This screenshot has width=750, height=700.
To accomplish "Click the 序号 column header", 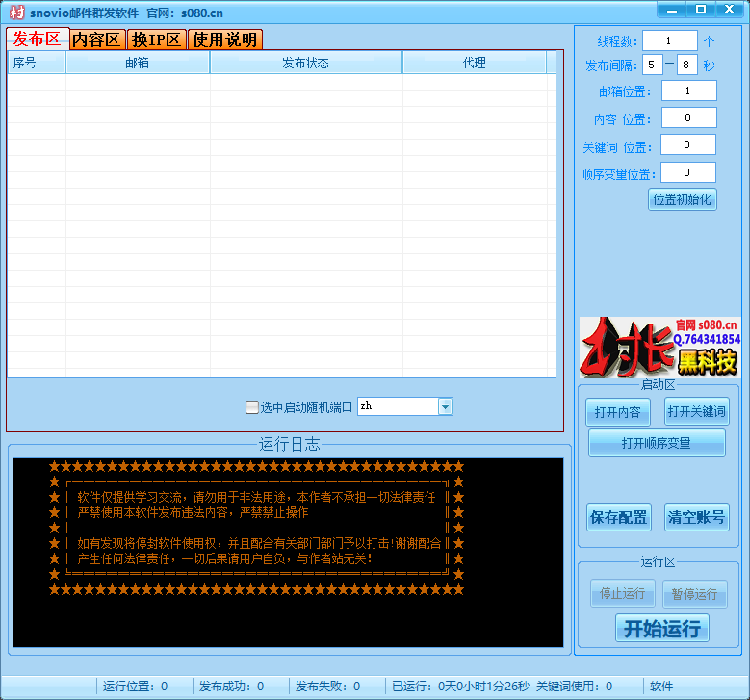I will [36, 63].
